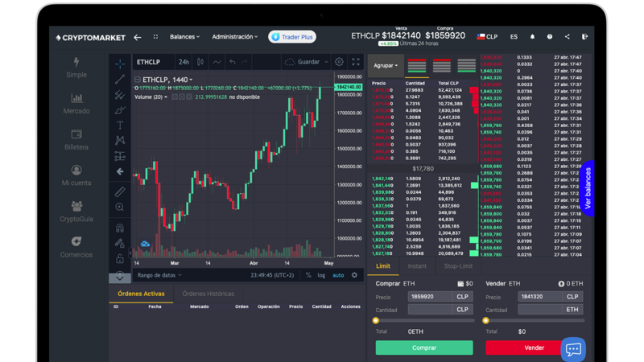Open the Agrupar grouping dropdown
The height and width of the screenshot is (362, 644).
[385, 66]
